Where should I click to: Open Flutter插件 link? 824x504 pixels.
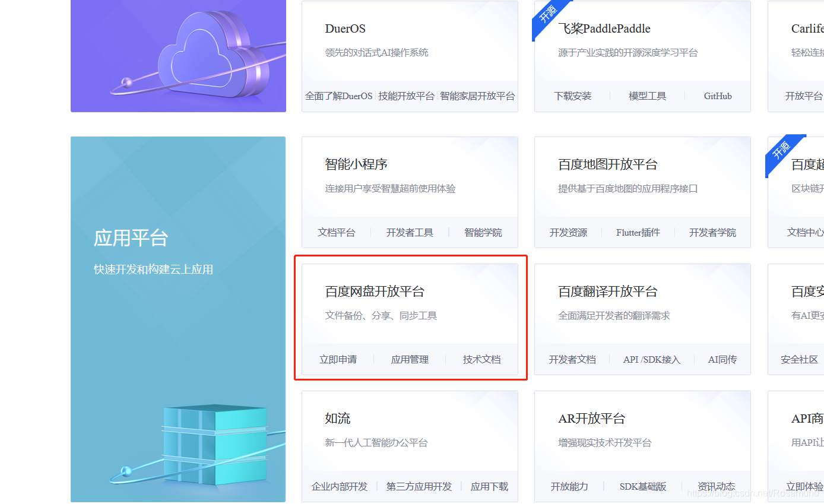(638, 233)
